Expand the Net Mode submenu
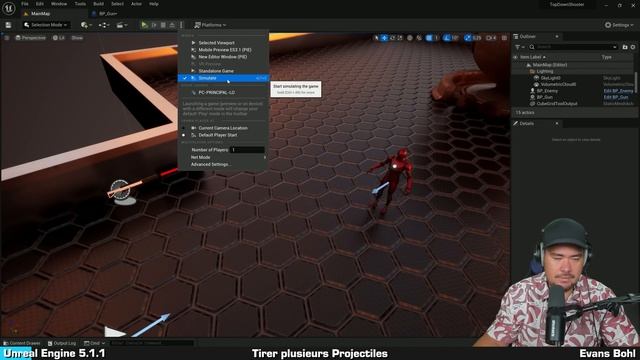 point(223,157)
